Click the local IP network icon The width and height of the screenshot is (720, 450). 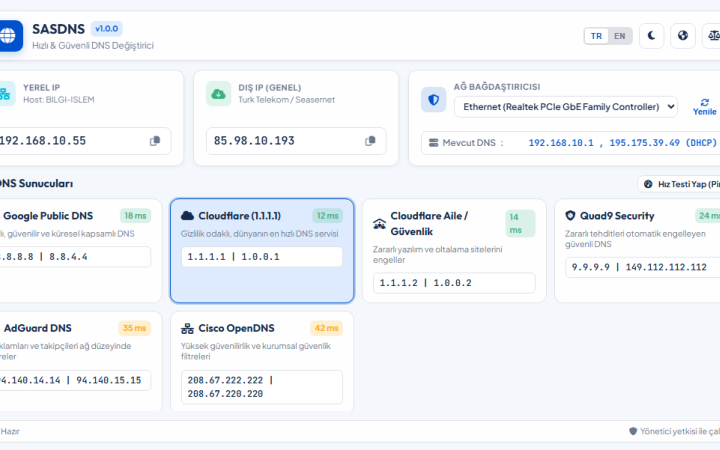point(6,94)
